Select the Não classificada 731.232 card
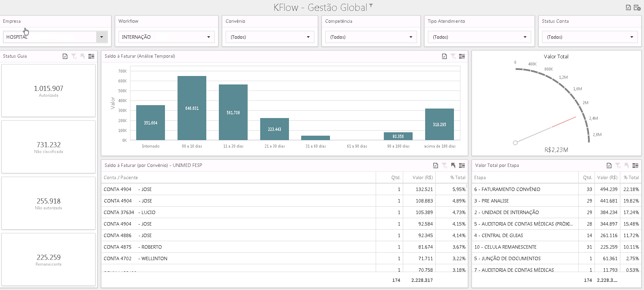The height and width of the screenshot is (290, 644). (x=48, y=147)
